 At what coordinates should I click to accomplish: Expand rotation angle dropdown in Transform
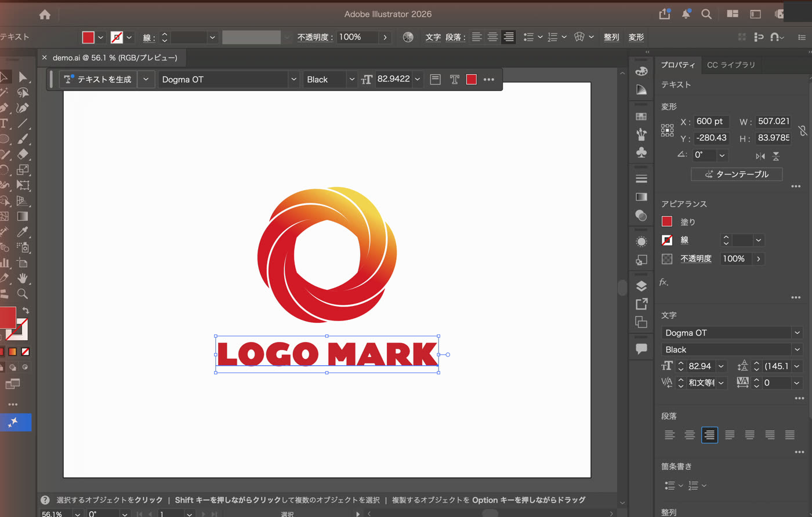coord(722,155)
